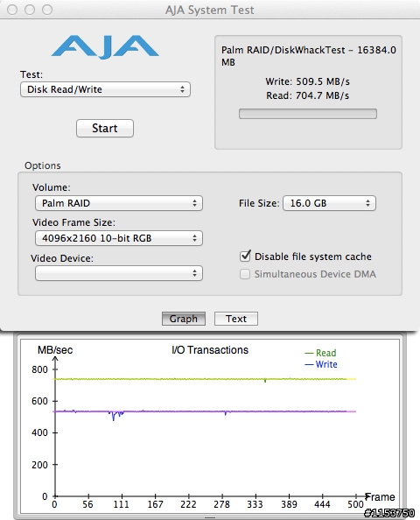Toggle Simultaneous Device DMA checkbox
420x520 pixels.
[x=245, y=274]
